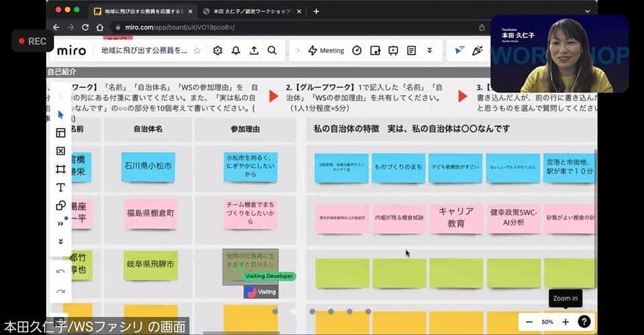The width and height of the screenshot is (644, 335).
Task: Open the help question mark button
Action: tap(584, 322)
